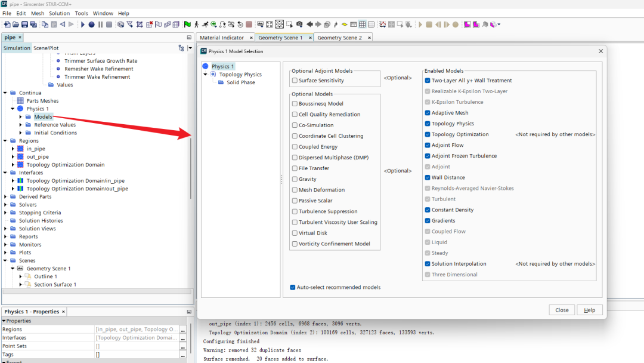
Task: Click the Previous View left arrow icon
Action: [309, 24]
